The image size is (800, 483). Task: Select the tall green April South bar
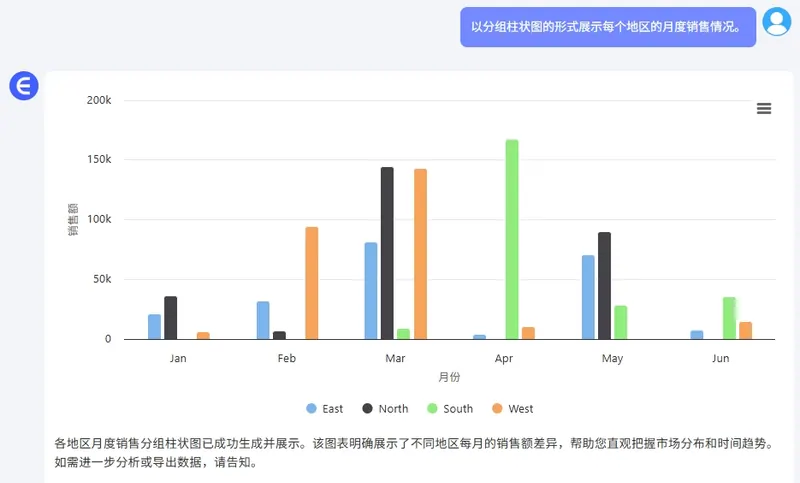512,239
